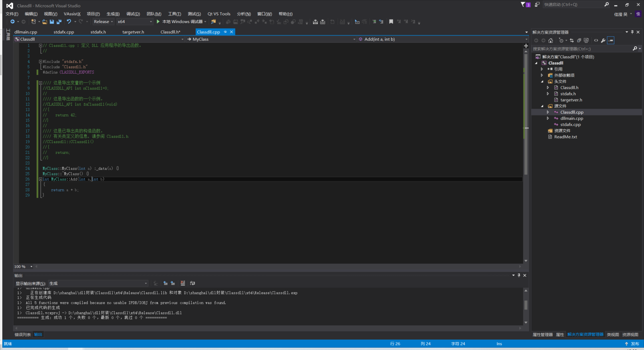644x350 pixels.
Task: Close the Classdll.cpp tab
Action: point(231,32)
